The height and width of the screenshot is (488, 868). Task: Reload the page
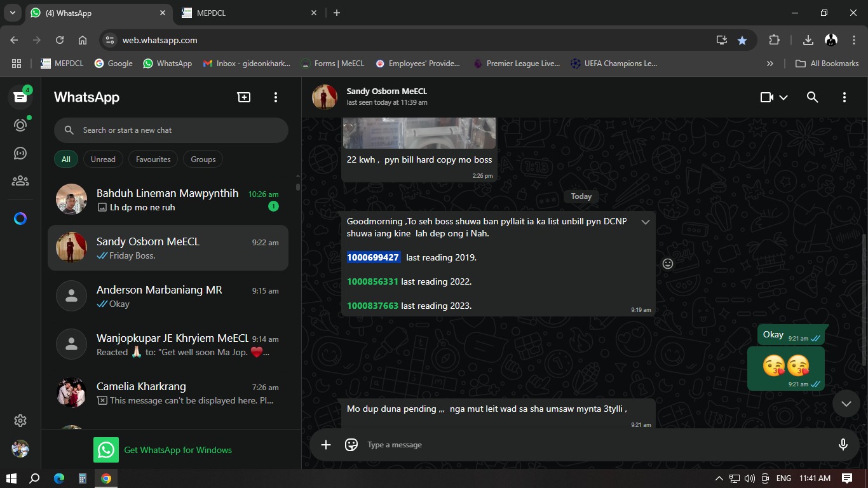coord(60,40)
